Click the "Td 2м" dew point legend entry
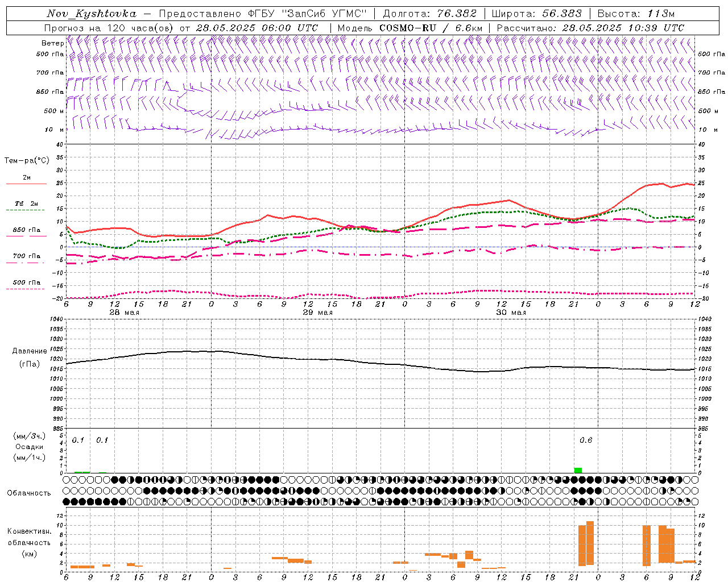The image size is (728, 582). (x=27, y=203)
